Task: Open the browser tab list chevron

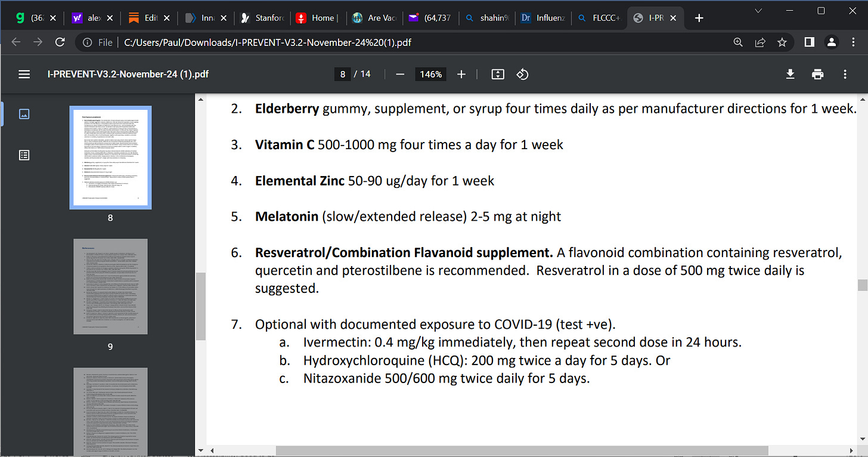Action: tap(758, 10)
